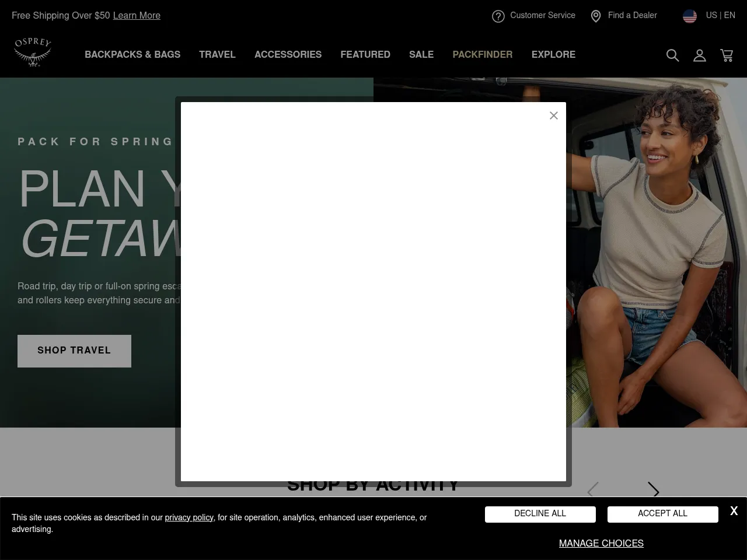Open the shopping cart icon
This screenshot has width=747, height=560.
pyautogui.click(x=727, y=55)
